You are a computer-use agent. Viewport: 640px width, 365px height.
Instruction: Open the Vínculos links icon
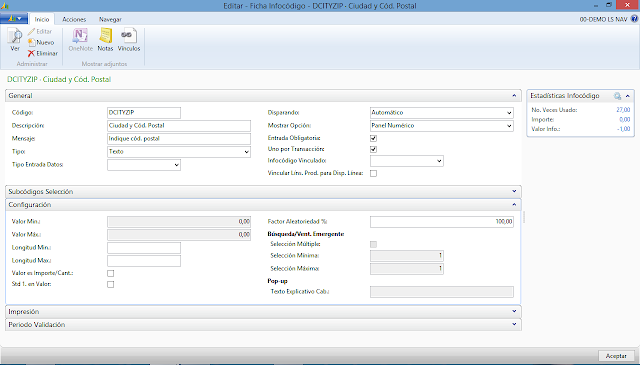[x=129, y=40]
